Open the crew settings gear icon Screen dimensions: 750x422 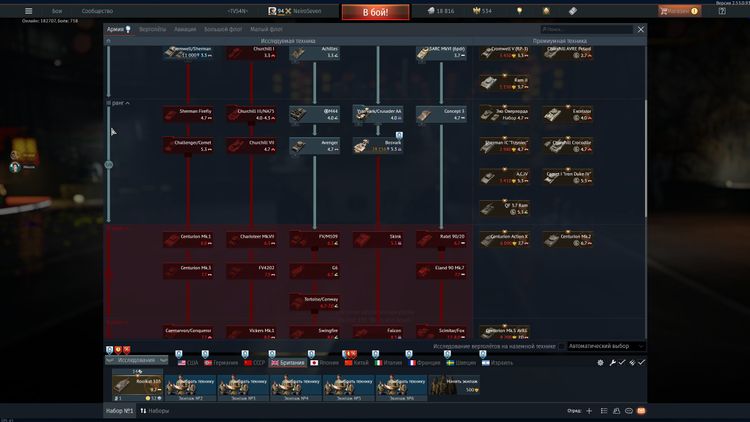pyautogui.click(x=600, y=363)
